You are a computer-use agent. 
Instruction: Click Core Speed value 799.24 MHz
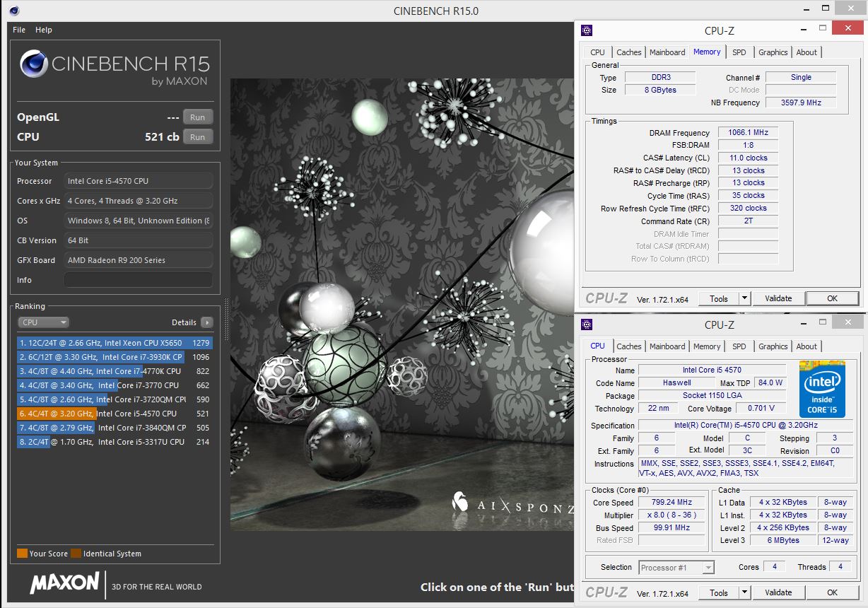pos(673,503)
